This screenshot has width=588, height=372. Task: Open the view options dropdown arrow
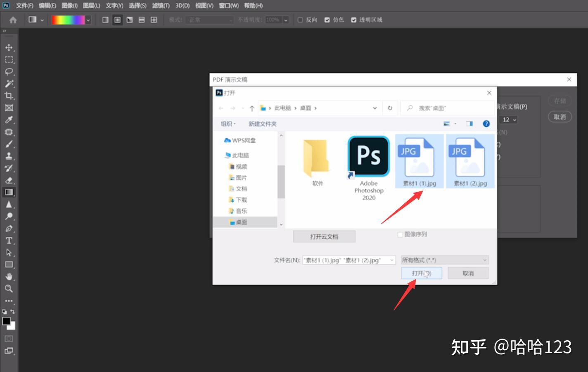click(455, 124)
